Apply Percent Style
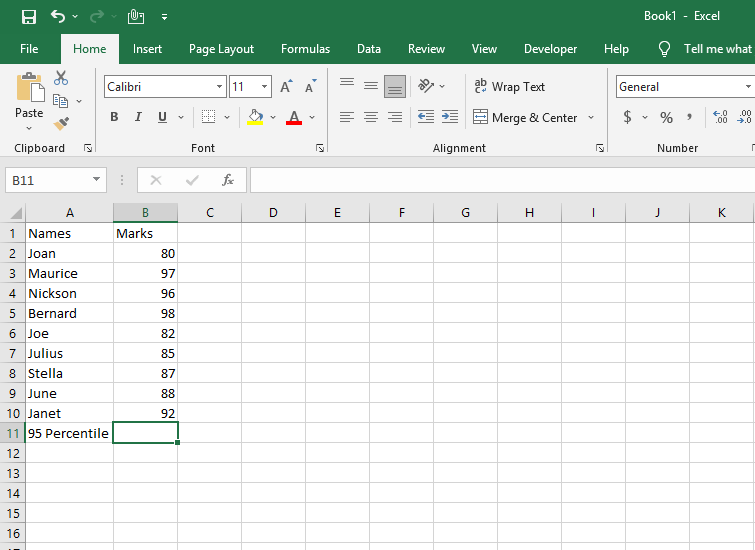The height and width of the screenshot is (550, 755). click(666, 117)
